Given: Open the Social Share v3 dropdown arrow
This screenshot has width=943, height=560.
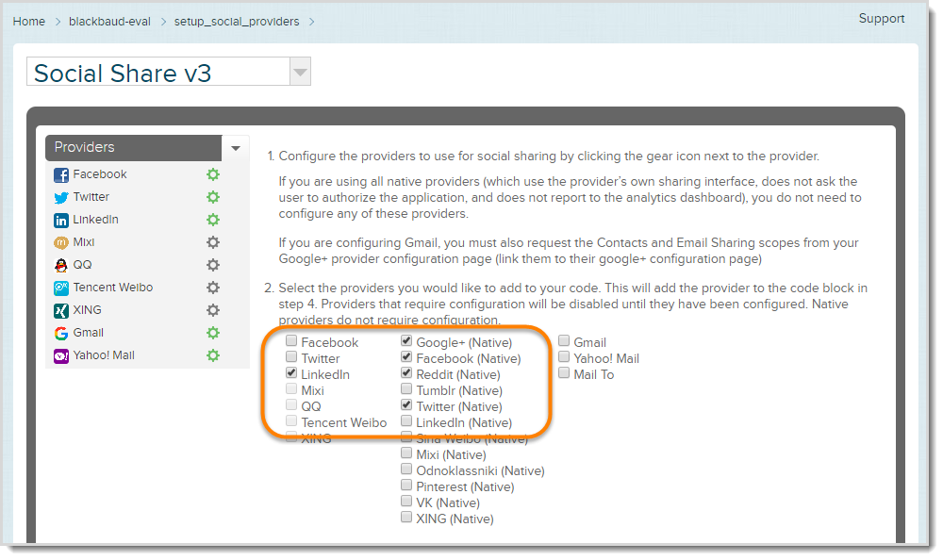Looking at the screenshot, I should pyautogui.click(x=300, y=73).
